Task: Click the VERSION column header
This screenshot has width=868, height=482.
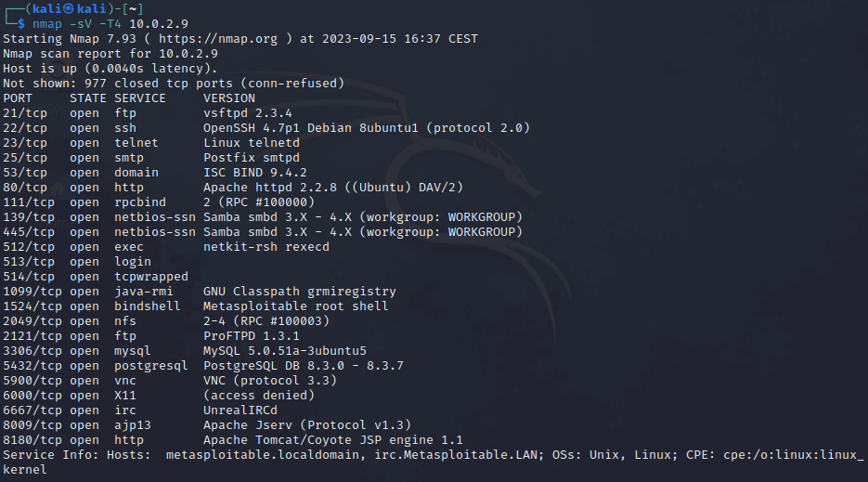Action: 229,98
